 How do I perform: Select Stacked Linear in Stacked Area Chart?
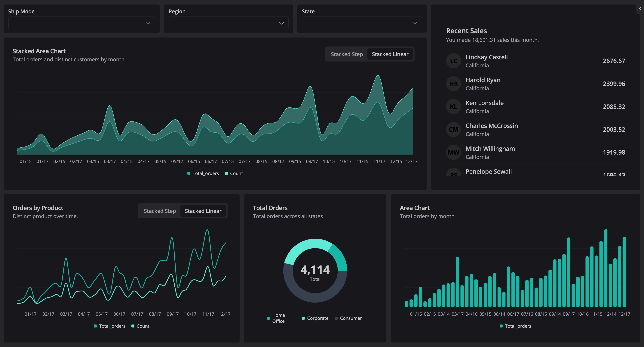[x=390, y=54]
